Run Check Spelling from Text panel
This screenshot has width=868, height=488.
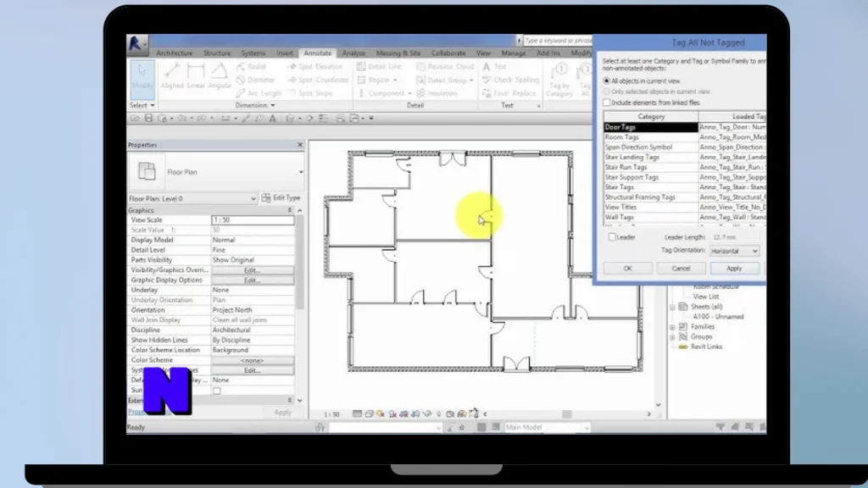click(509, 80)
